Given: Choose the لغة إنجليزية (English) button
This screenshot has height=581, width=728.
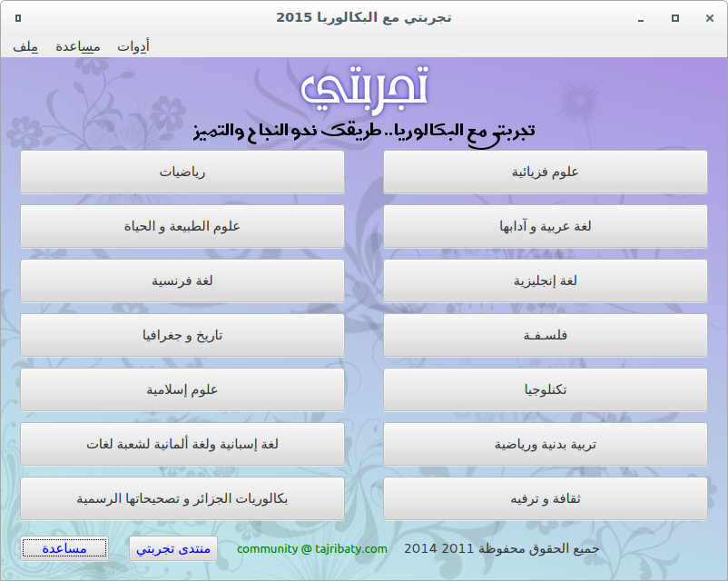Looking at the screenshot, I should tap(545, 281).
